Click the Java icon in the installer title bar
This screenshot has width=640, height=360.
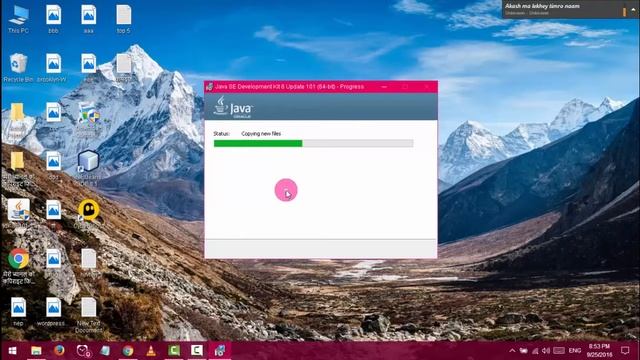pos(209,87)
